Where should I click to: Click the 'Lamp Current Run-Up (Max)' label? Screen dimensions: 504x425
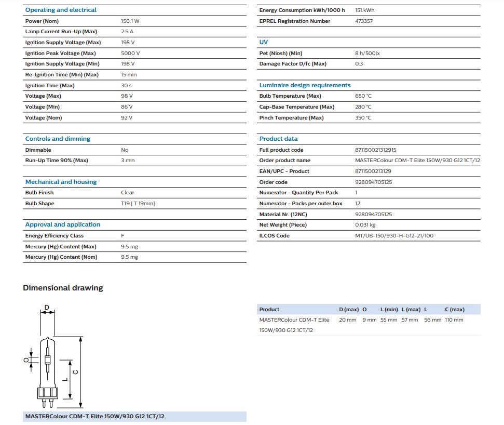pyautogui.click(x=61, y=32)
